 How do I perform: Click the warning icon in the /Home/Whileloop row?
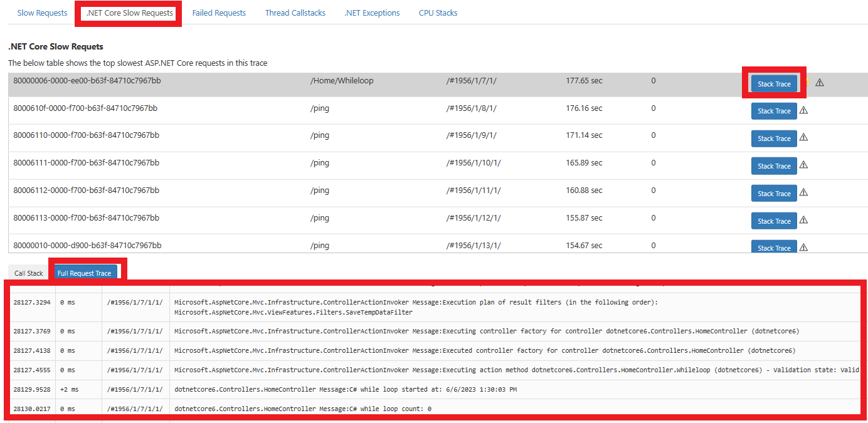[819, 83]
